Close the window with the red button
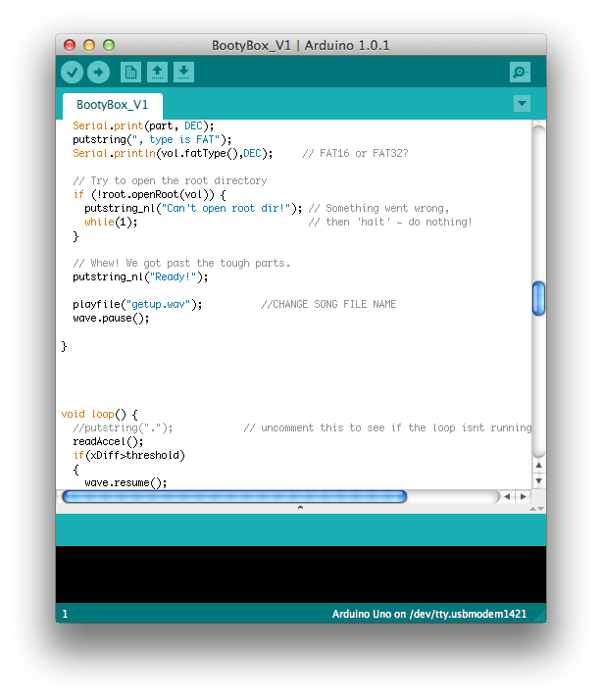The image size is (602, 700). (70, 45)
